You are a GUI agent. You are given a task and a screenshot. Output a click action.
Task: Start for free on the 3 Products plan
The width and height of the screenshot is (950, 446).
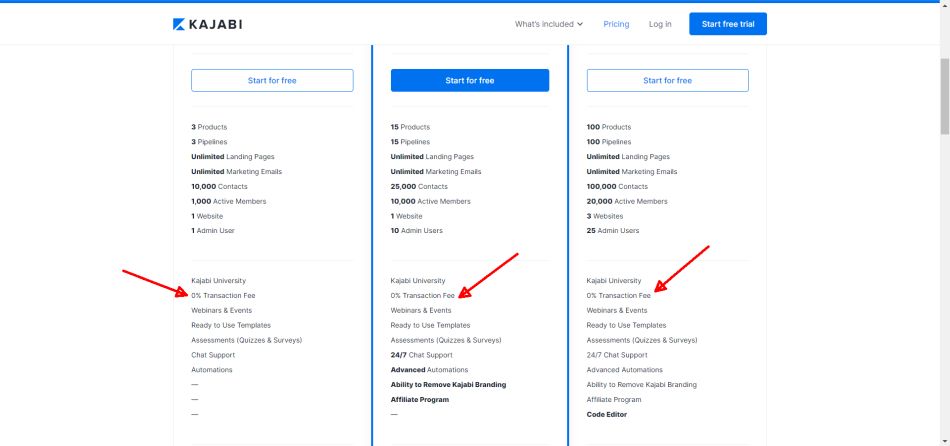(x=272, y=81)
